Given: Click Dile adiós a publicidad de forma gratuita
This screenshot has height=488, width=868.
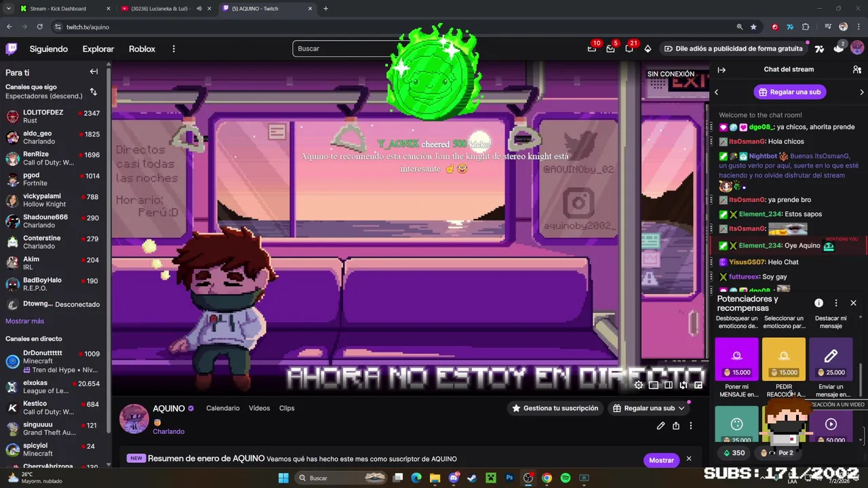Looking at the screenshot, I should coord(734,49).
